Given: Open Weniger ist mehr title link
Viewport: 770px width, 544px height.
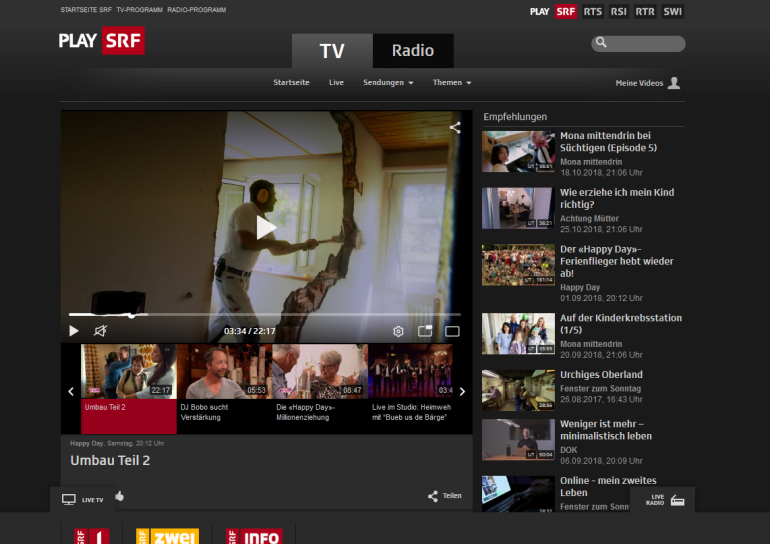Looking at the screenshot, I should pyautogui.click(x=606, y=430).
